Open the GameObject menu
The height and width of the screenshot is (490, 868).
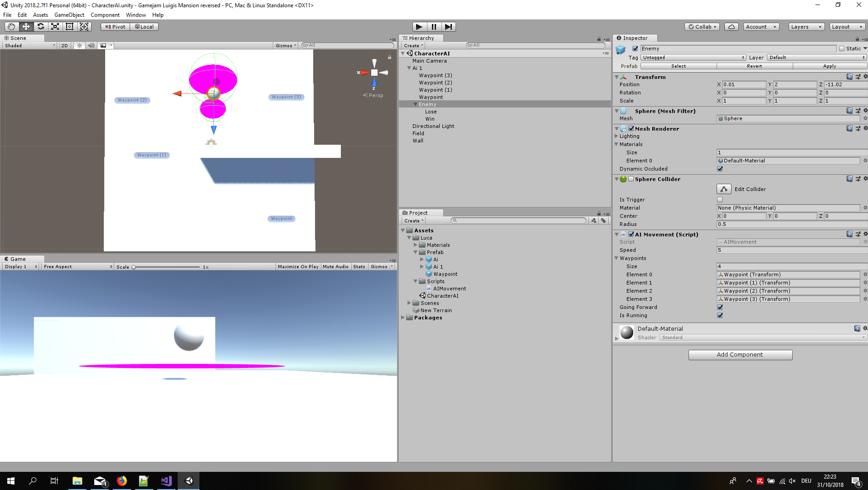69,15
